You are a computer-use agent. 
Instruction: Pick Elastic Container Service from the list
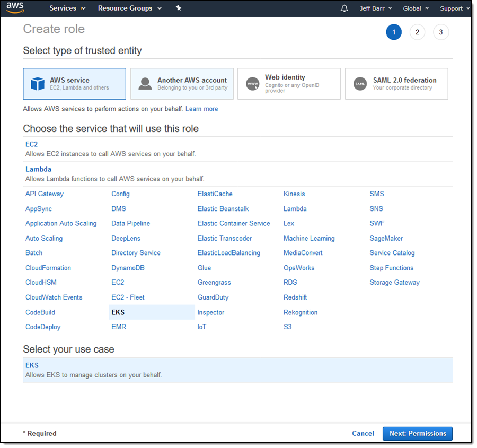234,223
